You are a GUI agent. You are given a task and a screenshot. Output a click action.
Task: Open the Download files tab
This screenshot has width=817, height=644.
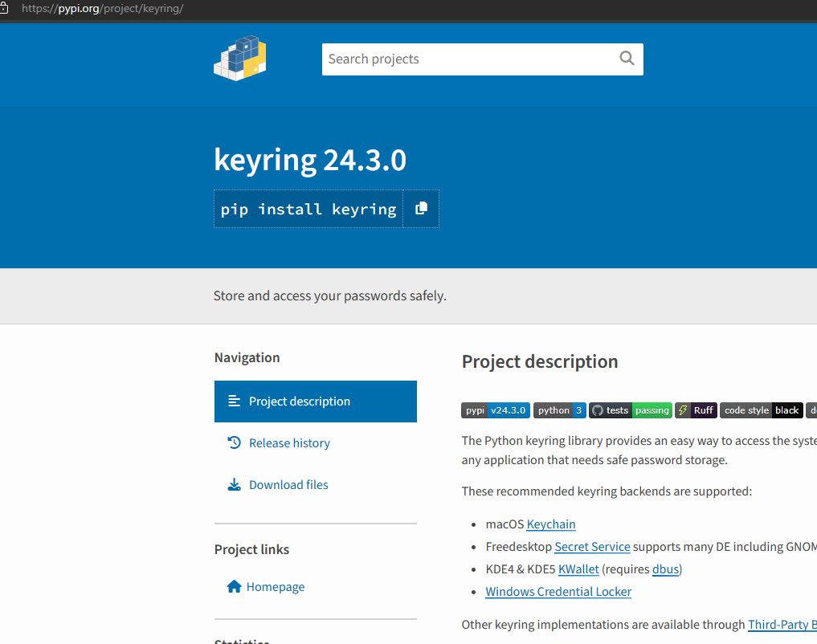pos(288,485)
